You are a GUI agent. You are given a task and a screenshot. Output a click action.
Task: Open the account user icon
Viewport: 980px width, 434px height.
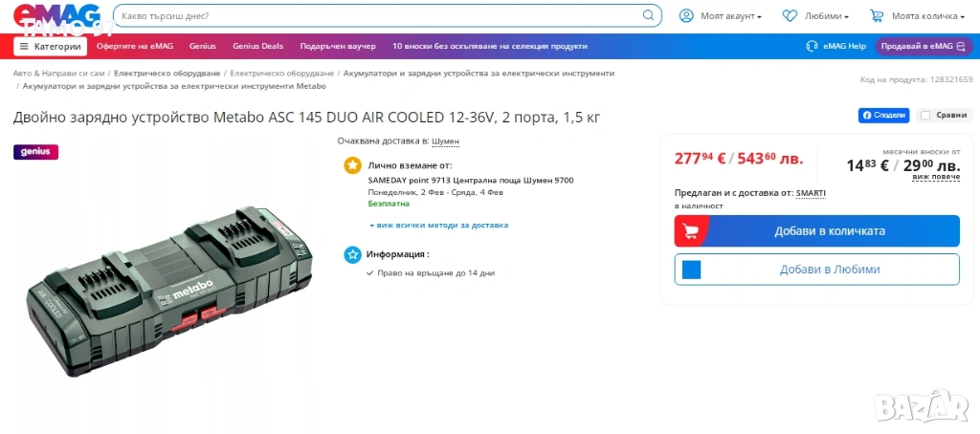tap(686, 15)
